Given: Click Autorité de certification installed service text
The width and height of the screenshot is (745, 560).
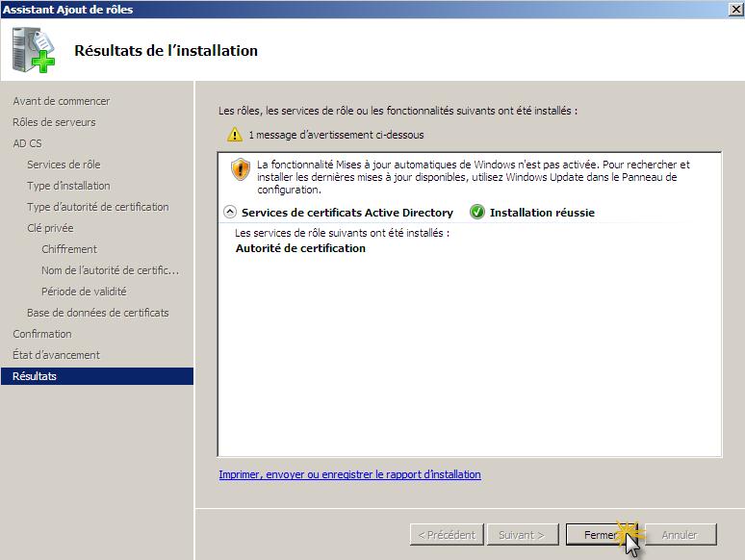Looking at the screenshot, I should [300, 248].
